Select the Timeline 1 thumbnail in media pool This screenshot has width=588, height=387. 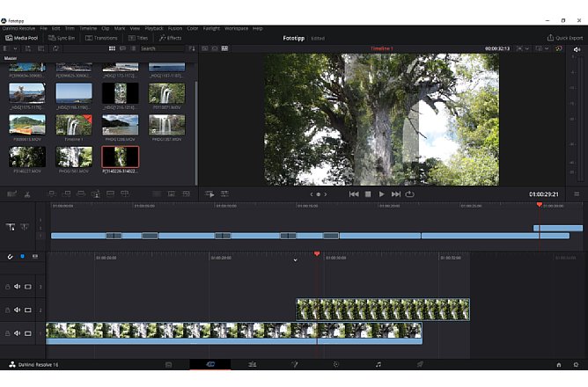[74, 126]
